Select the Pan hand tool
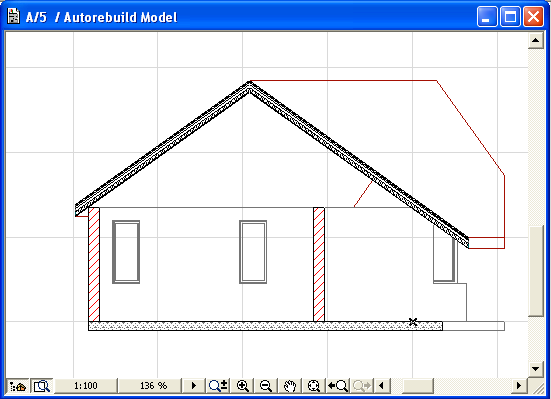 click(x=290, y=386)
